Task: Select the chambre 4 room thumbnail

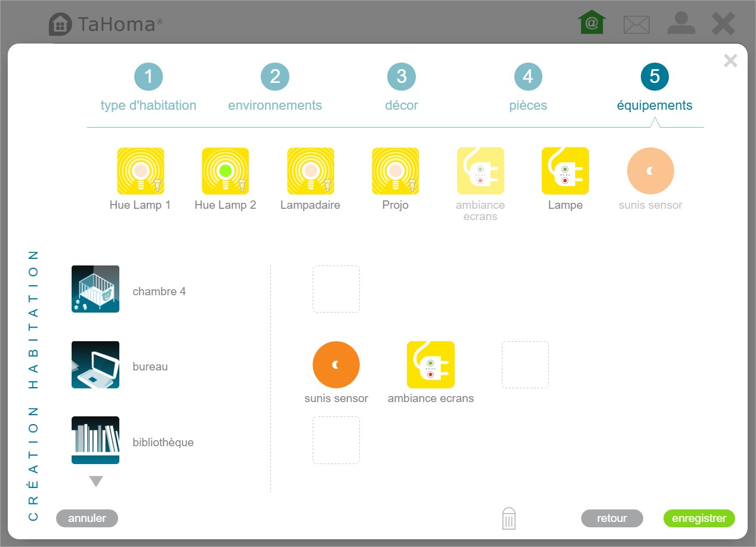Action: 95,289
